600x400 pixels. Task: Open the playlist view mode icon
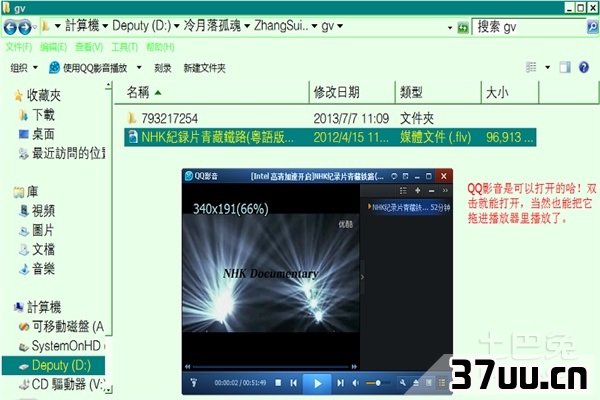403,190
